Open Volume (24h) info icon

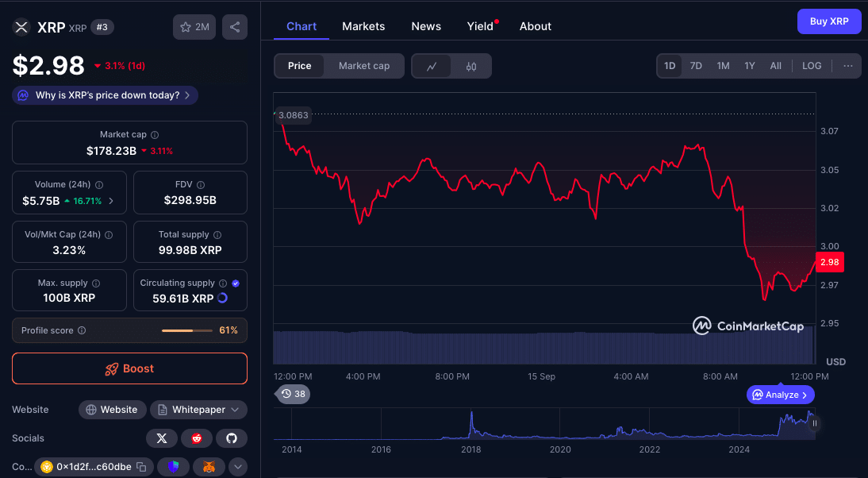99,185
